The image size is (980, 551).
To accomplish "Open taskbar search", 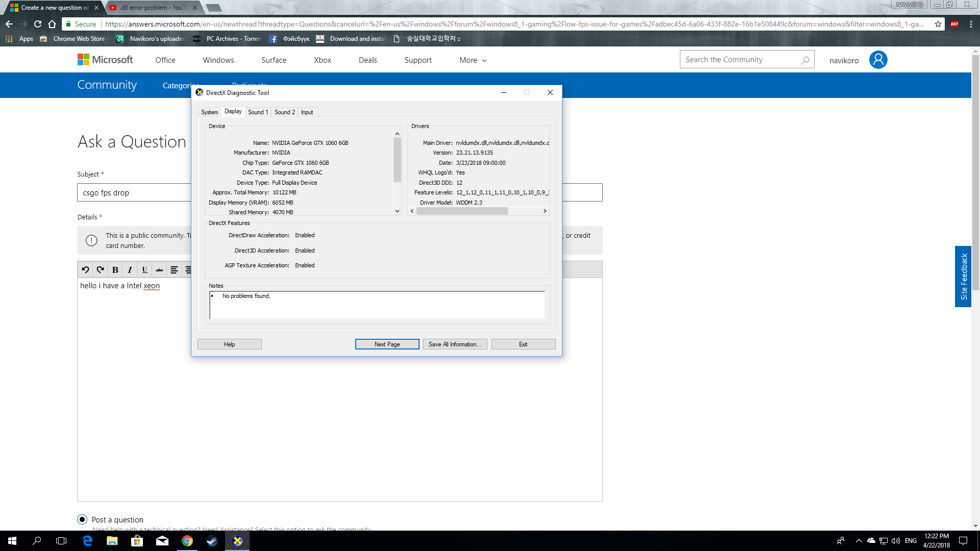I will click(37, 541).
